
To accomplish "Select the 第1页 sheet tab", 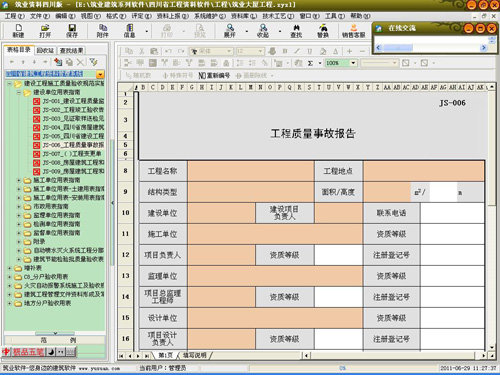I will pos(165,355).
